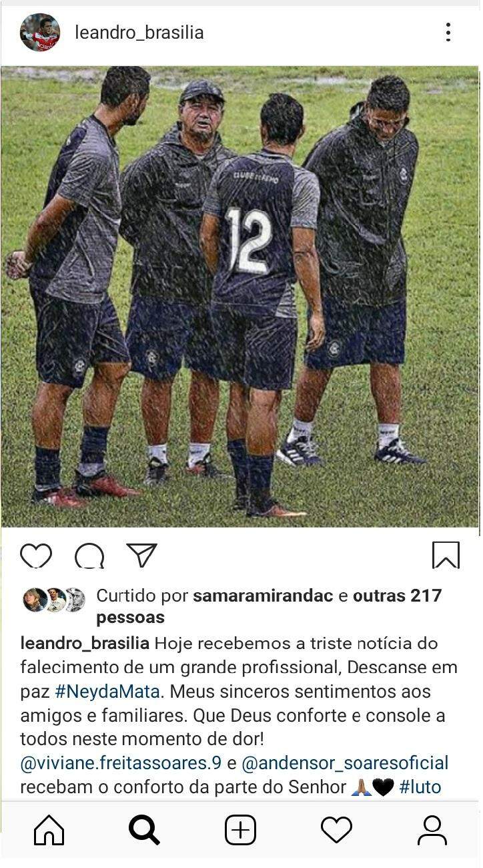Share post via the paper plane icon
Image resolution: width=483 pixels, height=868 pixels.
[x=141, y=556]
